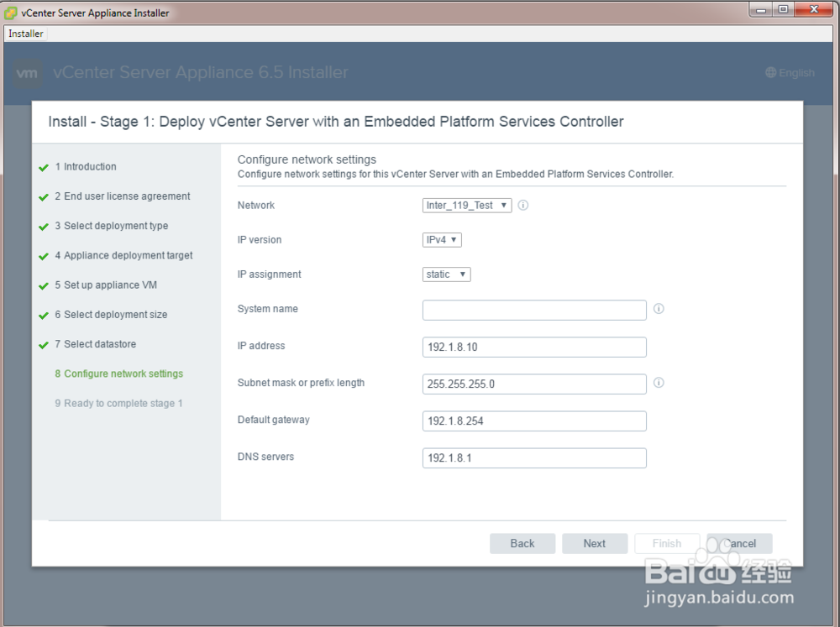Click the Next button

click(595, 543)
